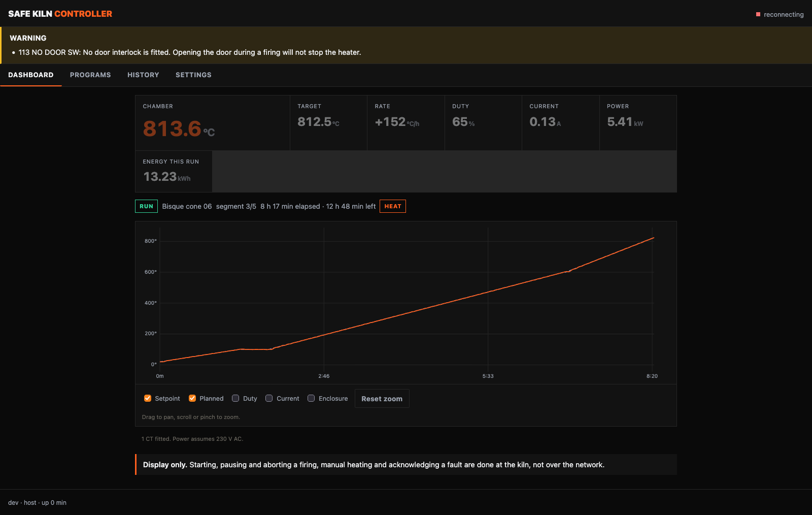This screenshot has height=515, width=812.
Task: Click the duty value 65%
Action: point(463,122)
